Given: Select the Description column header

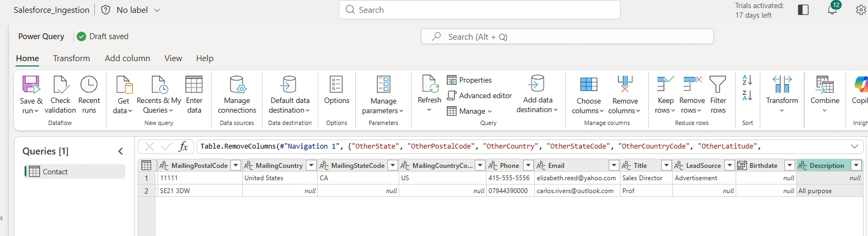Looking at the screenshot, I should (829, 165).
